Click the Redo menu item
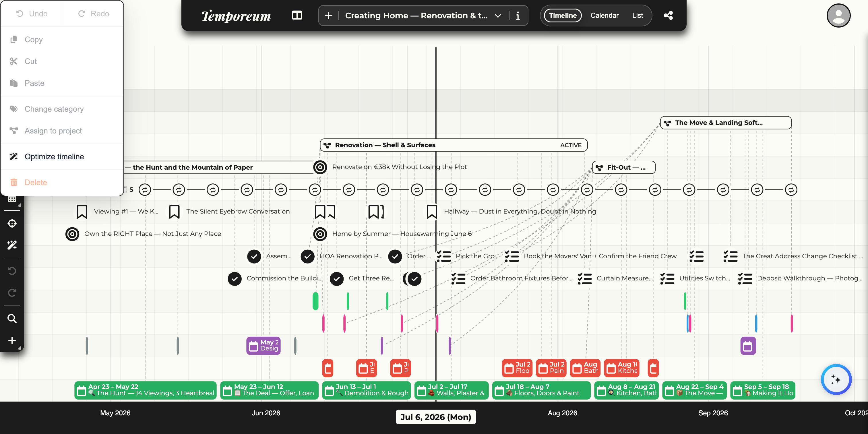 93,13
